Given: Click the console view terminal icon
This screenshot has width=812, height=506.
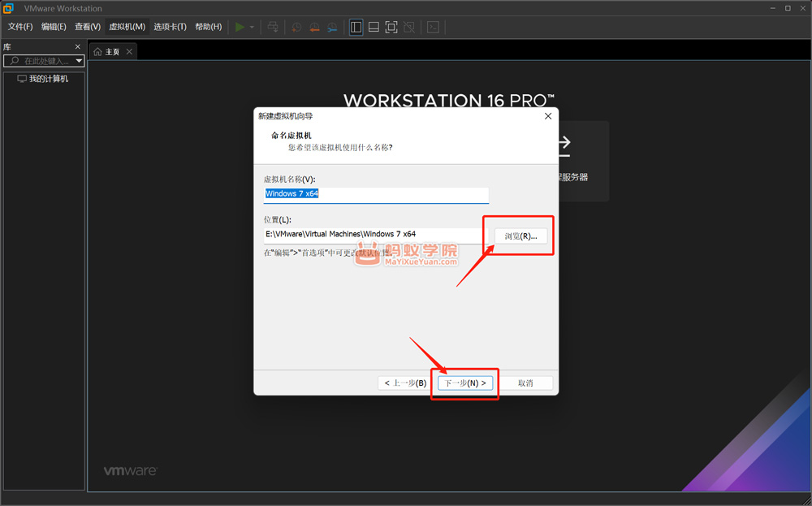Looking at the screenshot, I should pyautogui.click(x=433, y=27).
